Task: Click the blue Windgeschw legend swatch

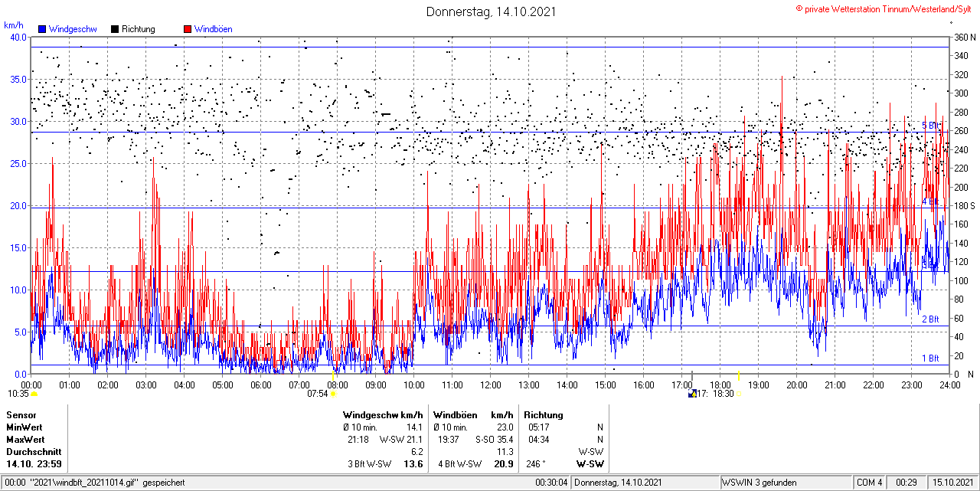Action: (42, 29)
